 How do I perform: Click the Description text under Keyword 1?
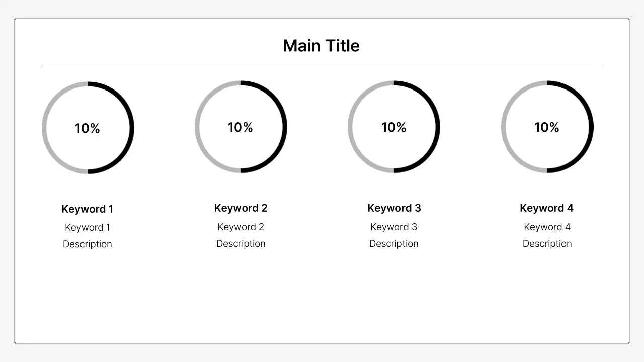click(x=88, y=244)
